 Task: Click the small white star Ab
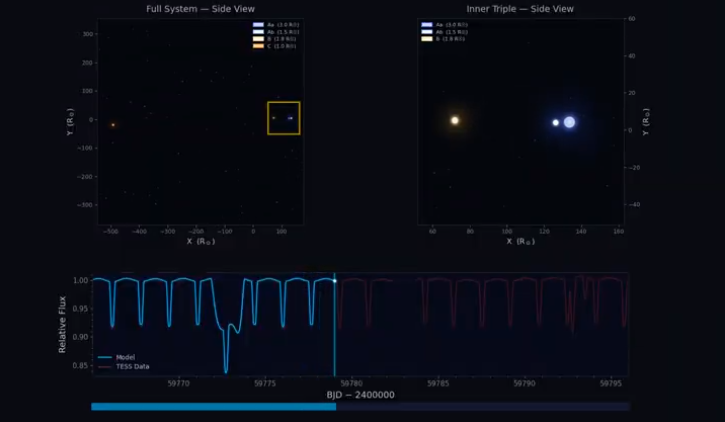556,123
